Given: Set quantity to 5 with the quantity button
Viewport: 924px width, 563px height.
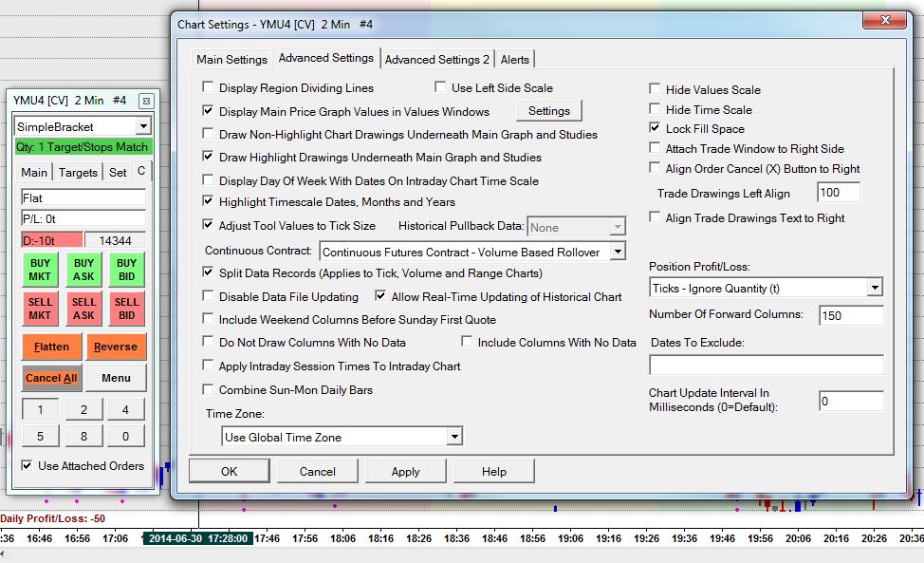Looking at the screenshot, I should click(x=40, y=436).
